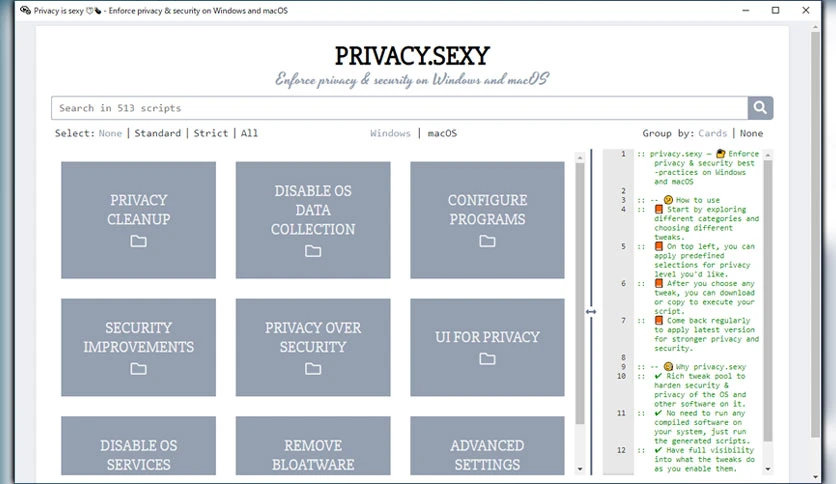Click the main window vertical scrollbar
The image size is (836, 484).
tap(816, 235)
